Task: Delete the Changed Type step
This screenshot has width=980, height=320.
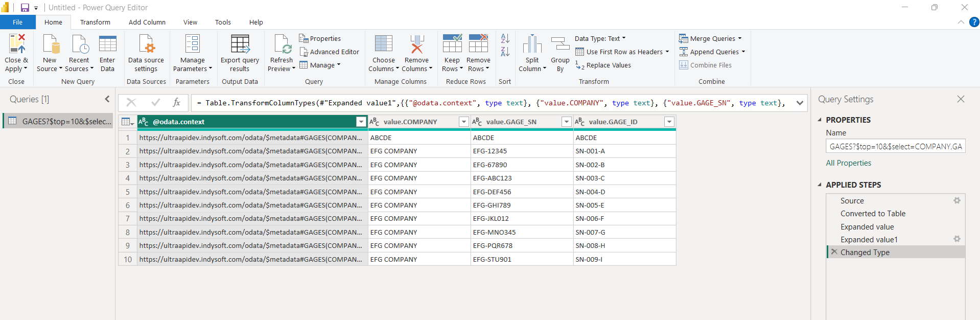Action: (834, 252)
